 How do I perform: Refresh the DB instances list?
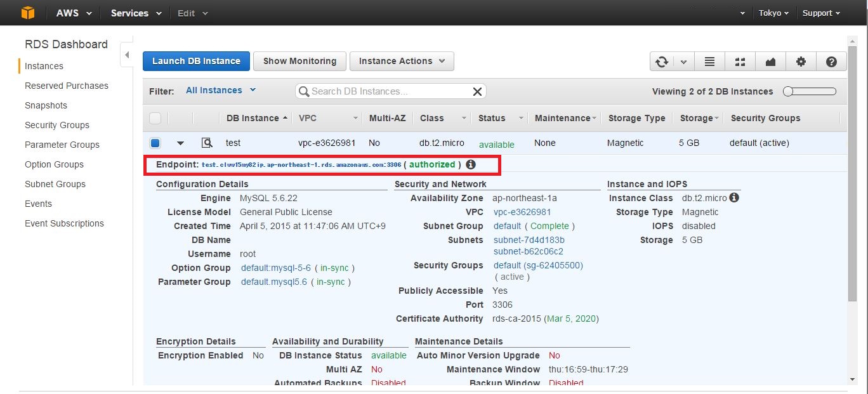(662, 62)
